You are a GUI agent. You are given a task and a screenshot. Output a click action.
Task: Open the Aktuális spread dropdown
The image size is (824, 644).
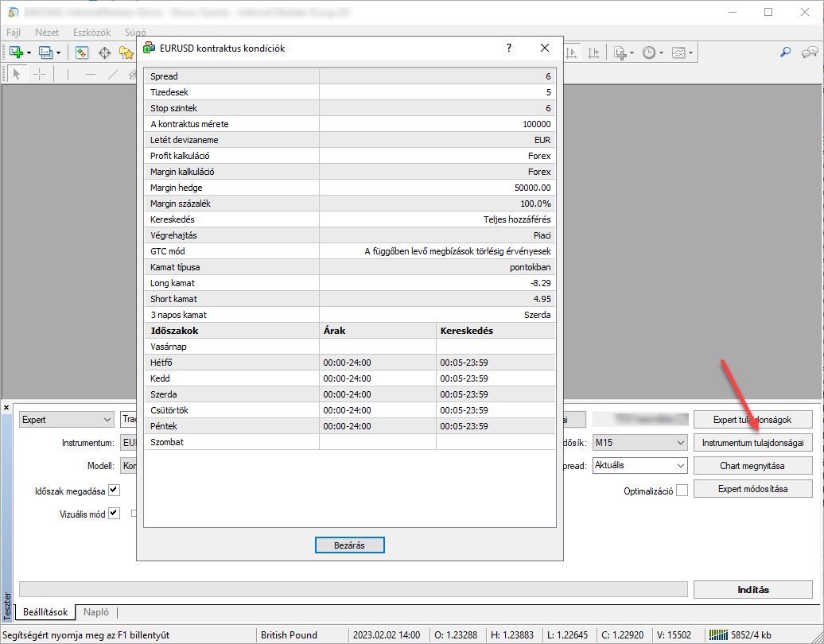coord(639,465)
